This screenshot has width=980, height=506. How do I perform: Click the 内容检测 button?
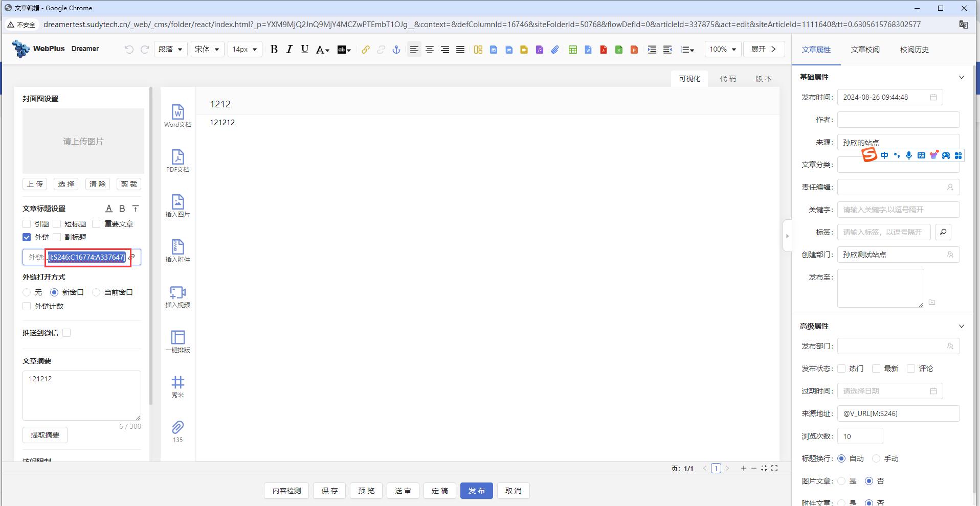pyautogui.click(x=286, y=491)
